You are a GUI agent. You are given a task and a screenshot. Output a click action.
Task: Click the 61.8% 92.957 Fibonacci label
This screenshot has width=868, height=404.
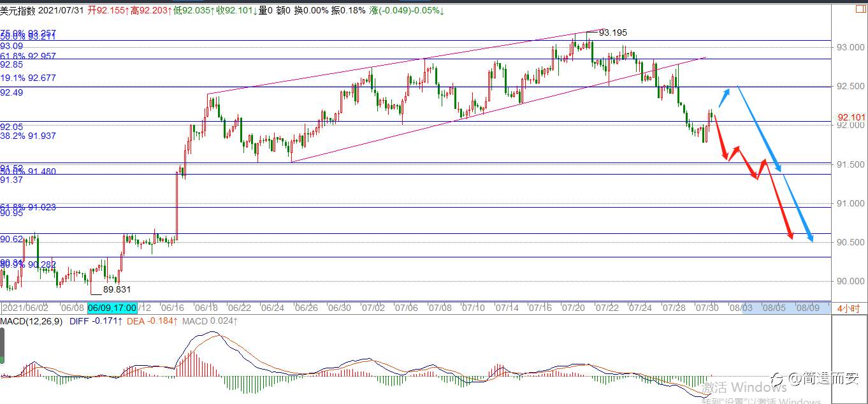pos(28,56)
